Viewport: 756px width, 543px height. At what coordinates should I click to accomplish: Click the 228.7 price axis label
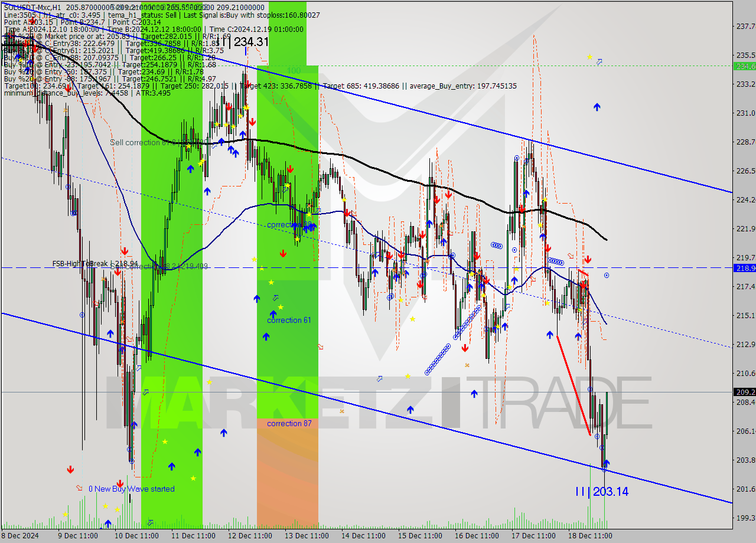coord(745,142)
